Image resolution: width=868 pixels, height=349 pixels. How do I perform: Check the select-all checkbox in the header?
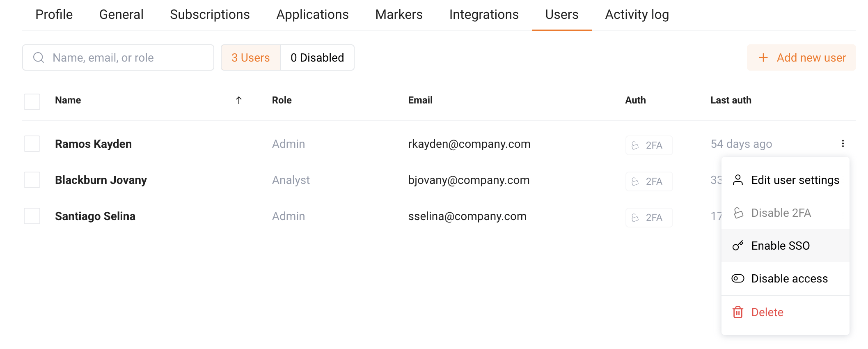click(32, 101)
